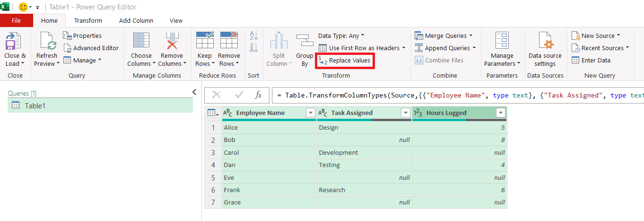
Task: Click inside the formula bar text
Action: click(x=458, y=95)
